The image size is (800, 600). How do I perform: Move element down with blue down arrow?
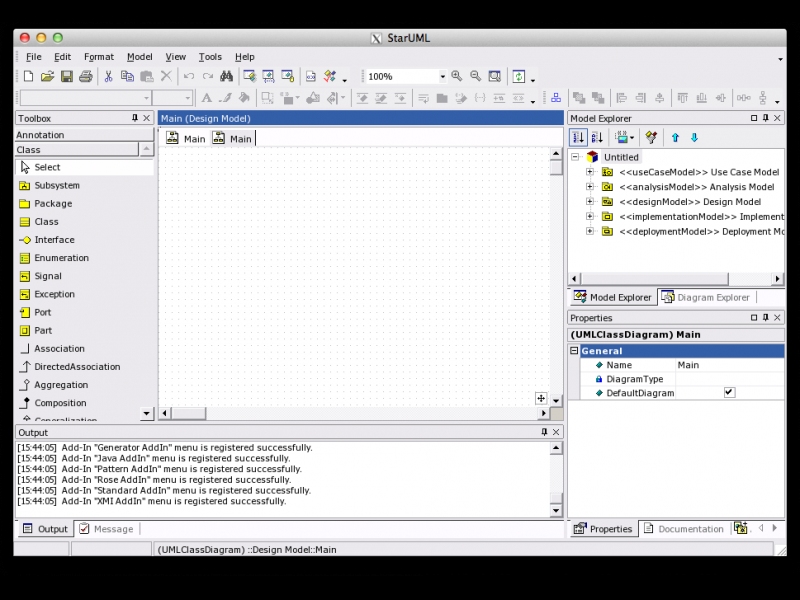click(x=694, y=137)
